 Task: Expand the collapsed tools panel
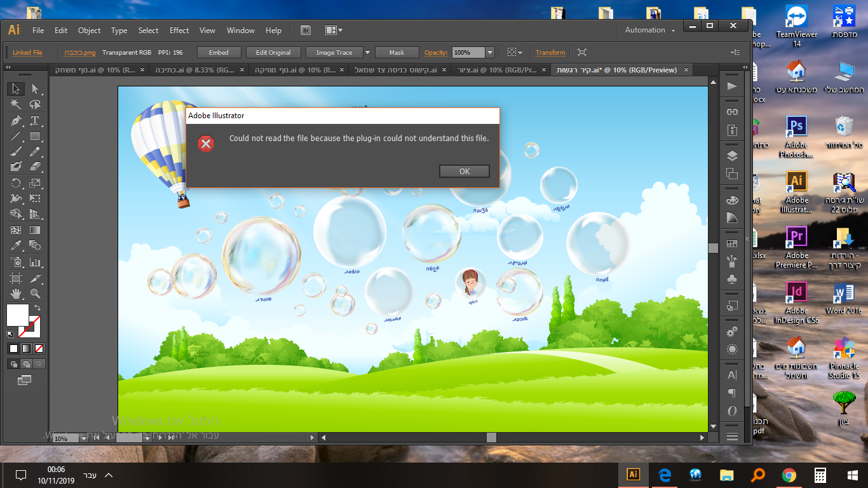[x=8, y=67]
